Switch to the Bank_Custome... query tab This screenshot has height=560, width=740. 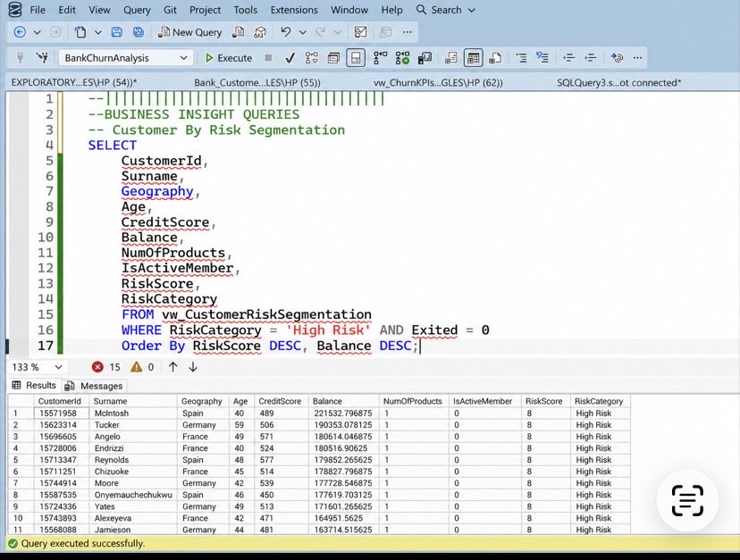point(257,82)
